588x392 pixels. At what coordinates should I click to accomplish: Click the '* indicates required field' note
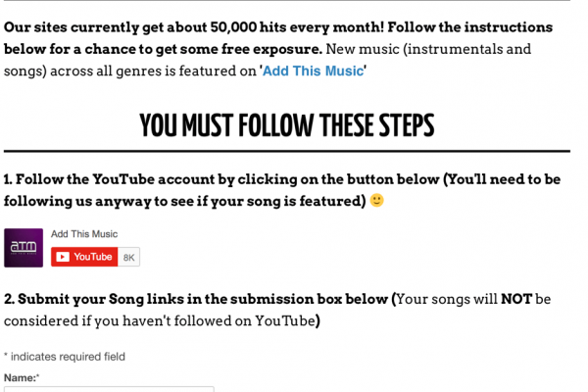click(x=65, y=357)
